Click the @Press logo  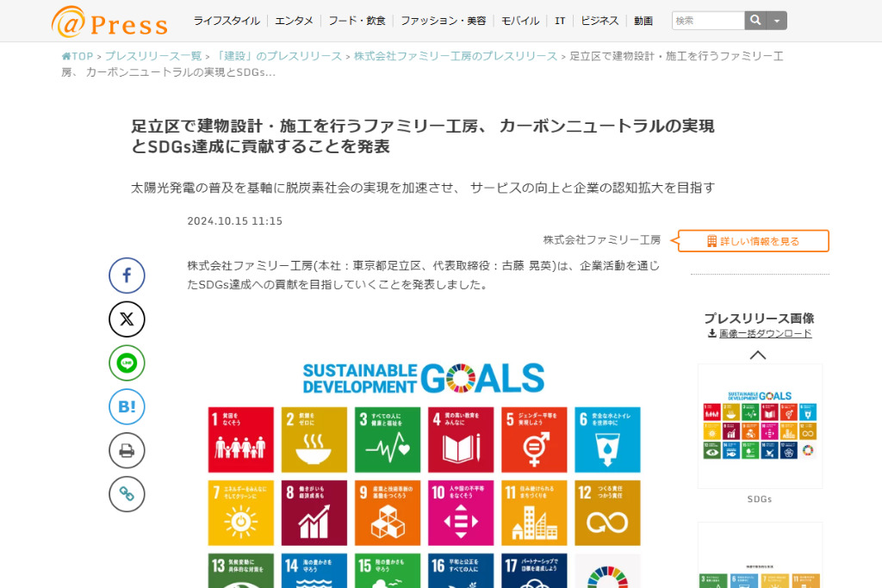(x=109, y=22)
